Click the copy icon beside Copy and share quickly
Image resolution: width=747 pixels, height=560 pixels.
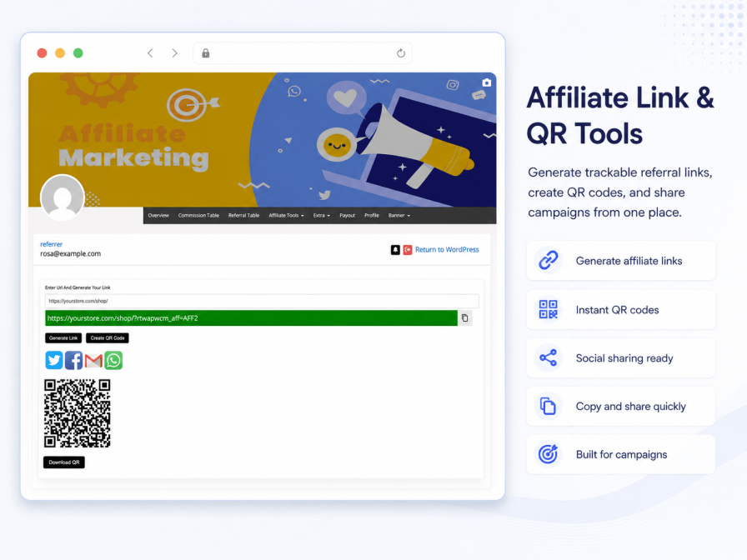[x=548, y=406]
